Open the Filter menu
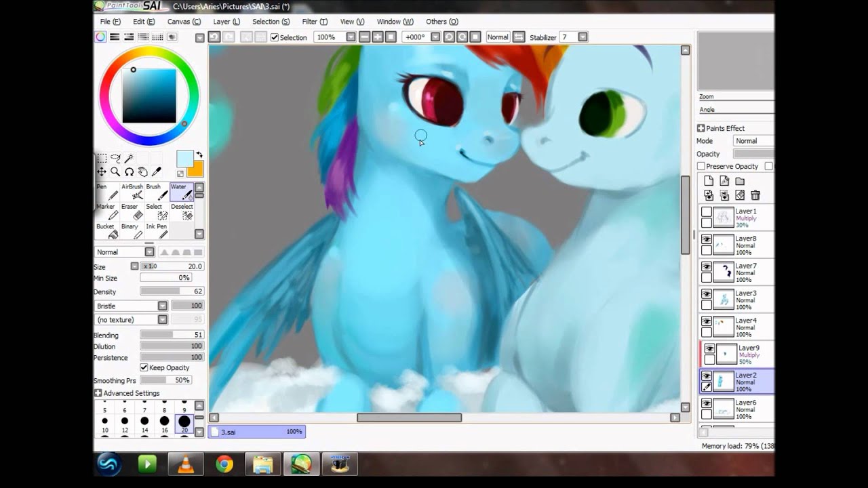The height and width of the screenshot is (488, 868). 315,22
